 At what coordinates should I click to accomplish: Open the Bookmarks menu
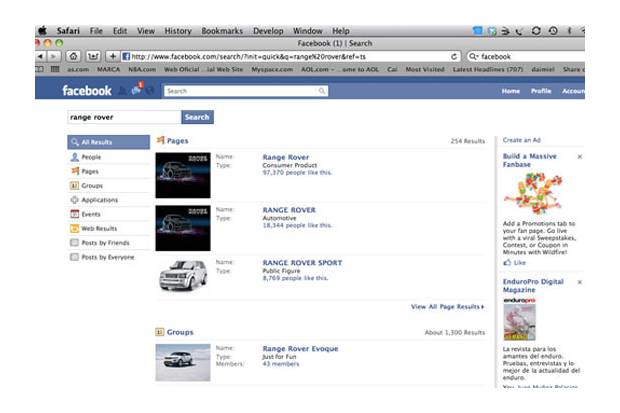point(222,31)
